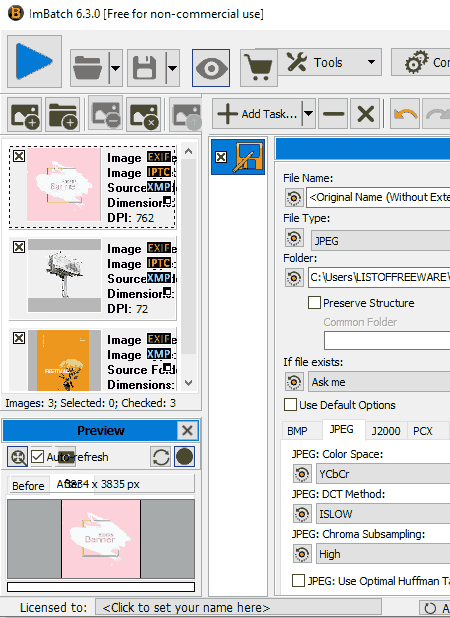Switch to the J2000 tab

[386, 431]
